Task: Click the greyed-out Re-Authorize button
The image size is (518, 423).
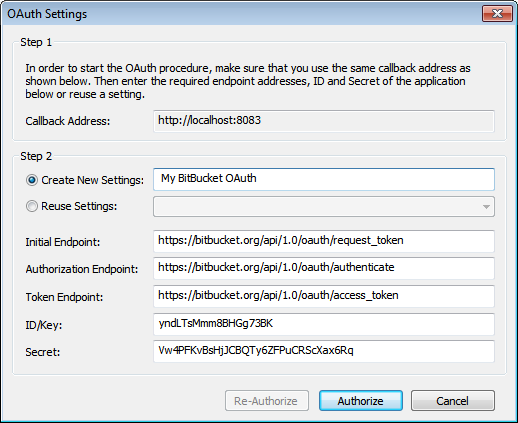Action: 267,401
